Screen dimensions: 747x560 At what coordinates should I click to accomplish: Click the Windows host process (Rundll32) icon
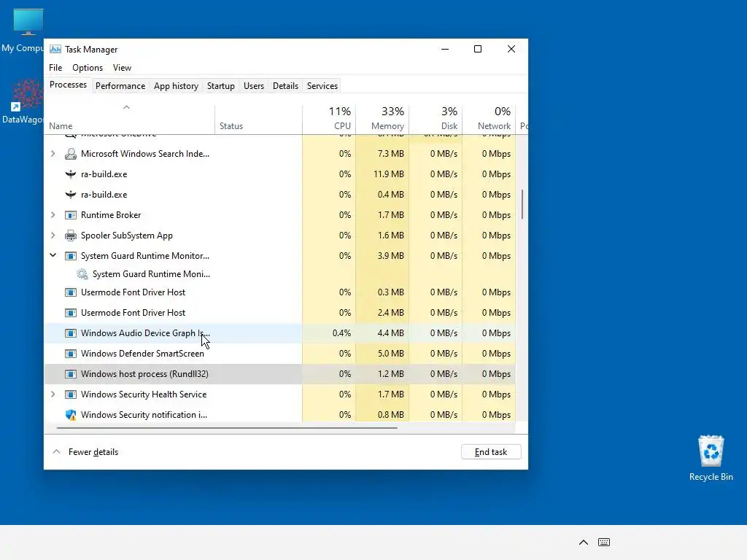71,374
